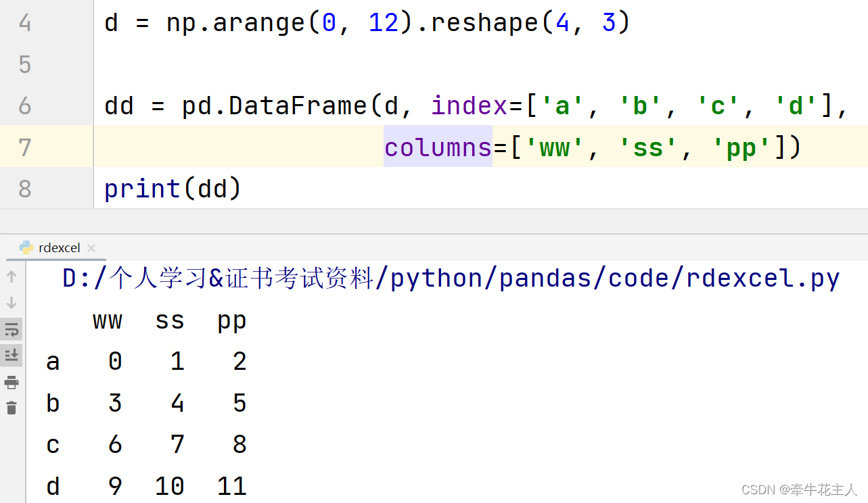The image size is (868, 503).
Task: Click 'np.arange' in the code
Action: coord(236,23)
